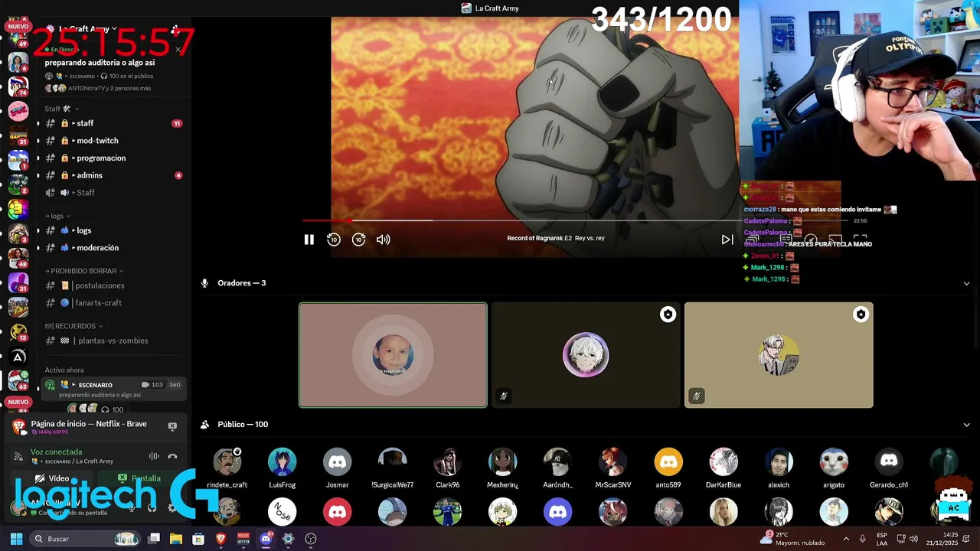
Task: Open LuisFrog's audience avatar
Action: click(283, 462)
